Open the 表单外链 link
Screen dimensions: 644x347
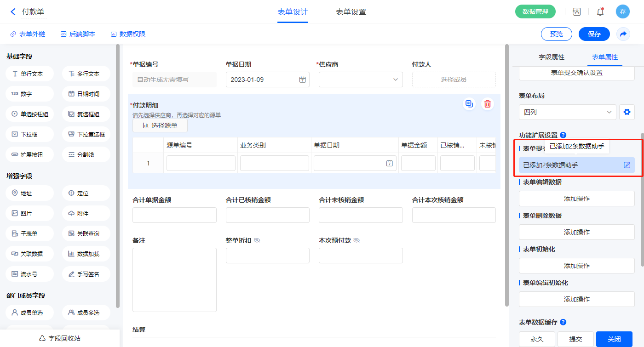click(x=28, y=34)
